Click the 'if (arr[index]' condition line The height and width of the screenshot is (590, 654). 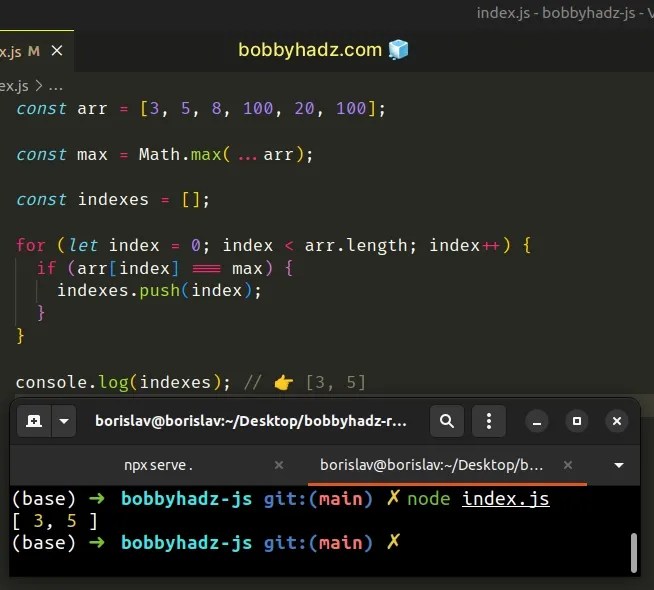tap(165, 269)
